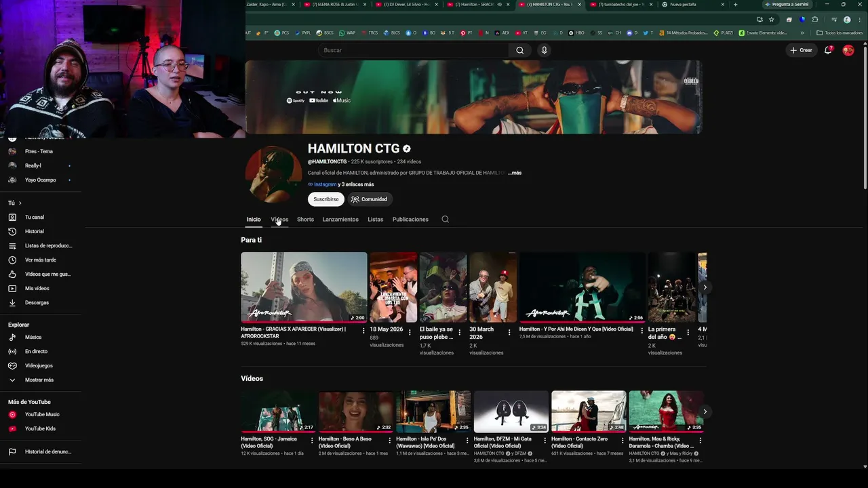Open options for Beso A Beso video
Viewport: 868px width, 488px height.
click(389, 441)
